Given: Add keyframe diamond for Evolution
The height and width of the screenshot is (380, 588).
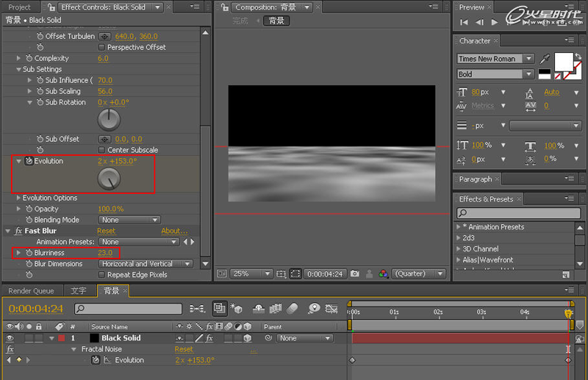Looking at the screenshot, I should [x=19, y=359].
